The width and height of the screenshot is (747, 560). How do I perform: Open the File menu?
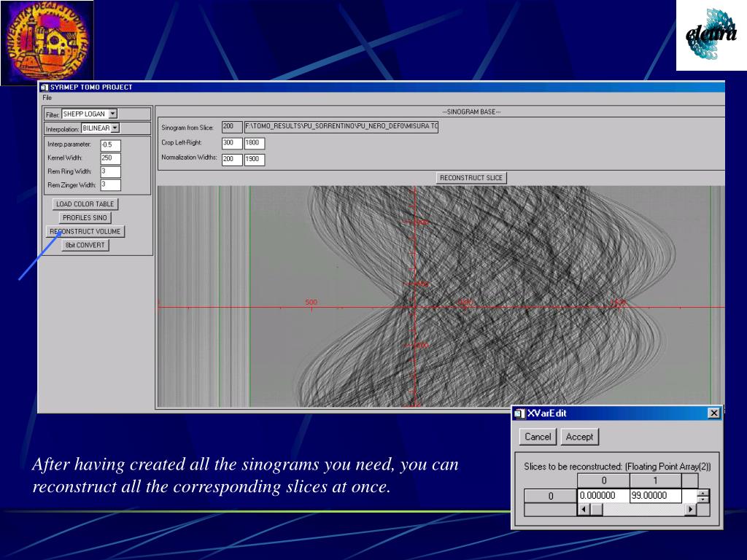pos(47,98)
